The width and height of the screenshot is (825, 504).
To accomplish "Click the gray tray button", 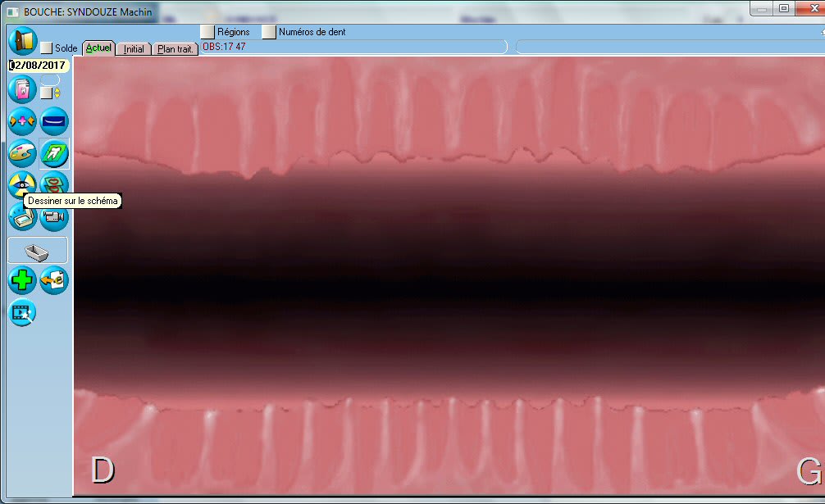I will click(x=38, y=250).
